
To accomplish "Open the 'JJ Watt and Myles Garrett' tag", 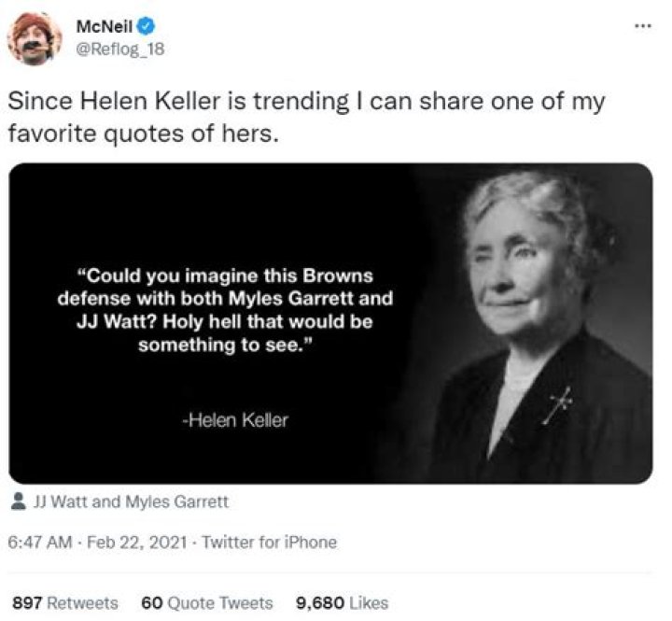I will tap(130, 501).
